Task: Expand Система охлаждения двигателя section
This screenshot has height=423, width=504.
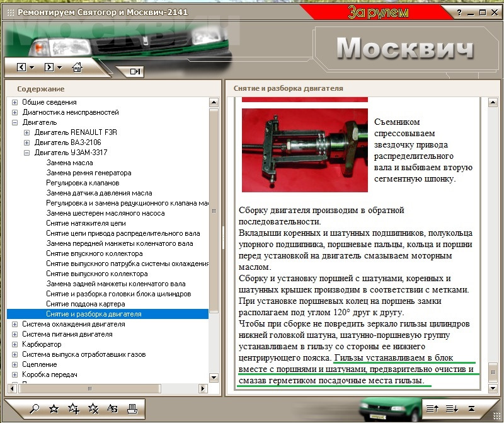Action: click(x=14, y=324)
